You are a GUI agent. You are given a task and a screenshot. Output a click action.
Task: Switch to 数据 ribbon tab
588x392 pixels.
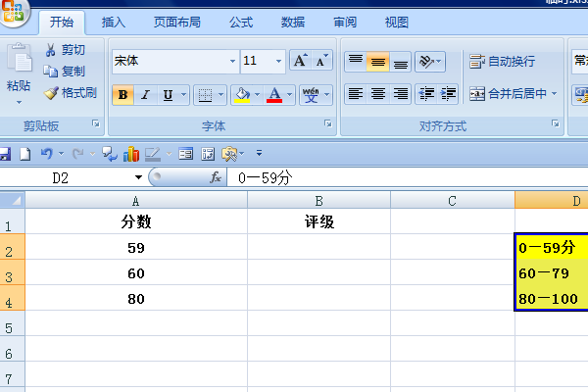coord(293,23)
